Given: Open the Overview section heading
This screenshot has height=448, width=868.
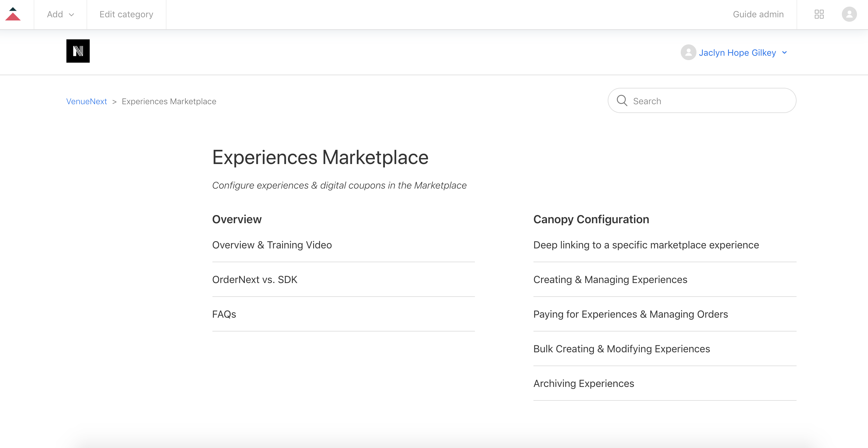Looking at the screenshot, I should point(237,219).
